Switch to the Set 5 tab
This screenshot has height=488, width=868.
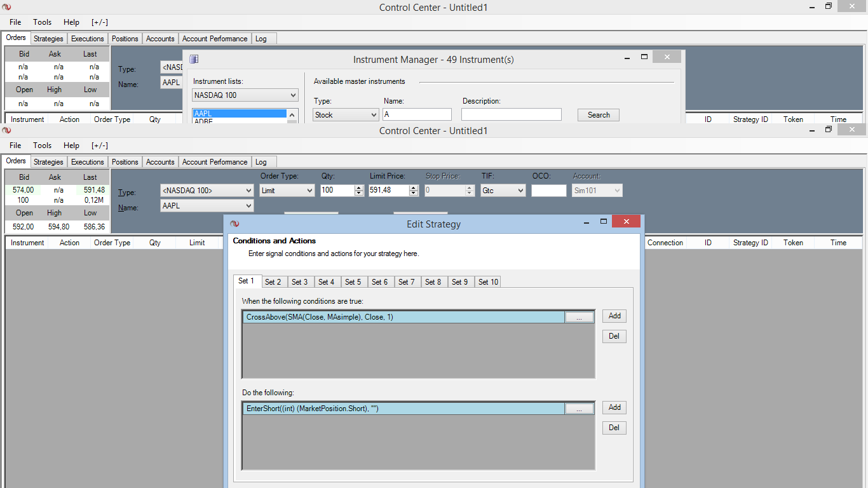click(353, 282)
